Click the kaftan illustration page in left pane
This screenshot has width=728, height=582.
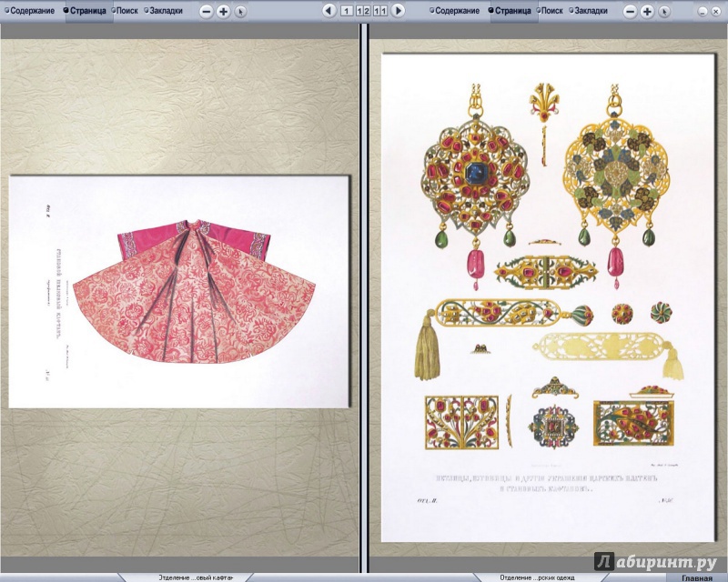(x=178, y=292)
